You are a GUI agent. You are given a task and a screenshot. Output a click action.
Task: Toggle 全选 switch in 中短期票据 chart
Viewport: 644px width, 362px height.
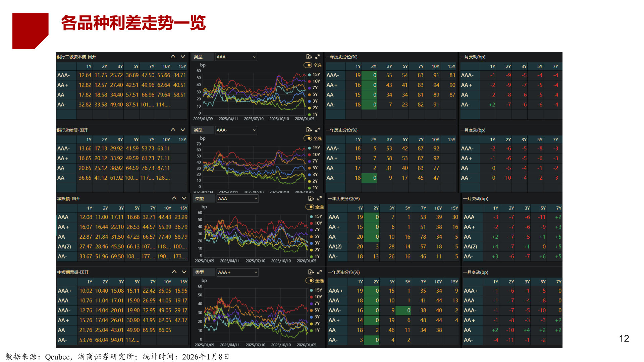pyautogui.click(x=310, y=281)
